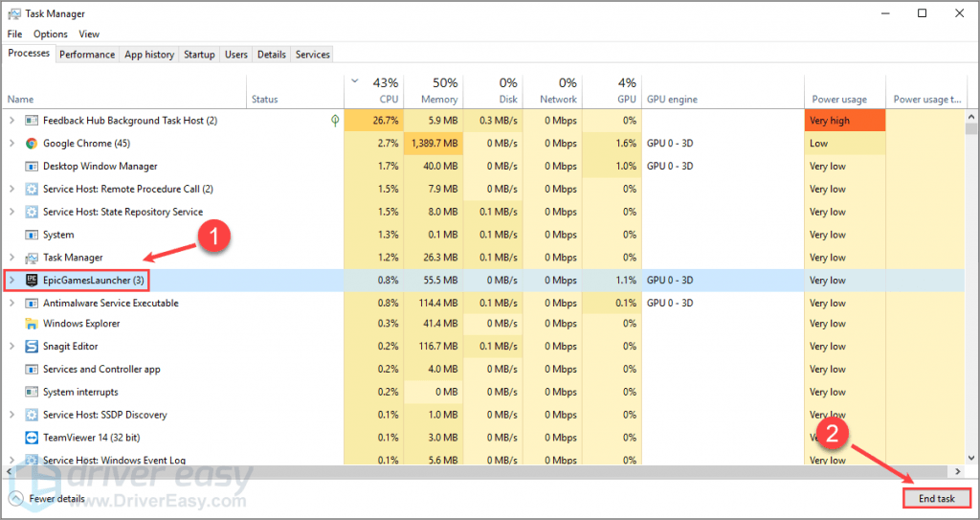Image resolution: width=980 pixels, height=520 pixels.
Task: Click the Antimalware Service Executable icon
Action: pos(32,303)
